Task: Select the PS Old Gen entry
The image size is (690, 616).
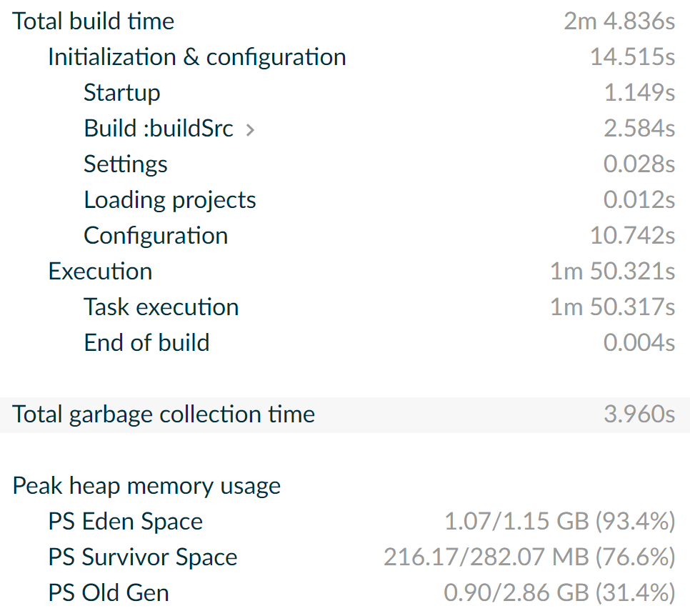Action: [x=109, y=593]
